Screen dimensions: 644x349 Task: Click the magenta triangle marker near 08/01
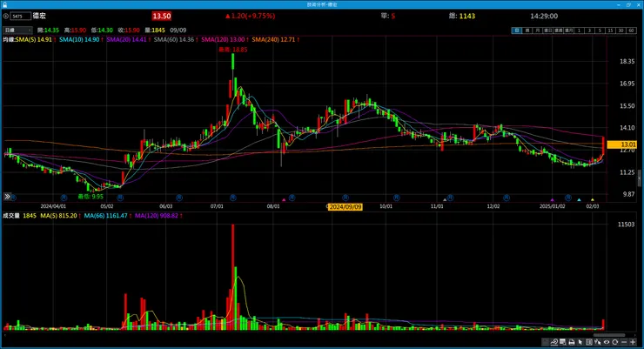(x=284, y=200)
